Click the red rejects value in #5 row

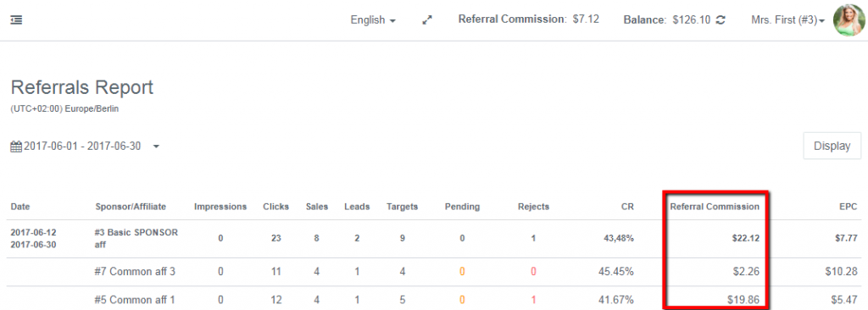[534, 300]
